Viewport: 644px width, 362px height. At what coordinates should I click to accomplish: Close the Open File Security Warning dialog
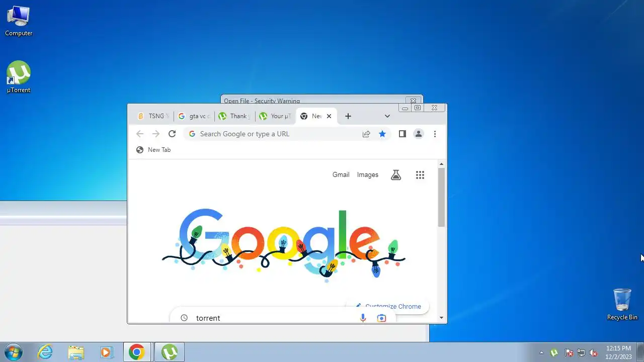(x=413, y=101)
